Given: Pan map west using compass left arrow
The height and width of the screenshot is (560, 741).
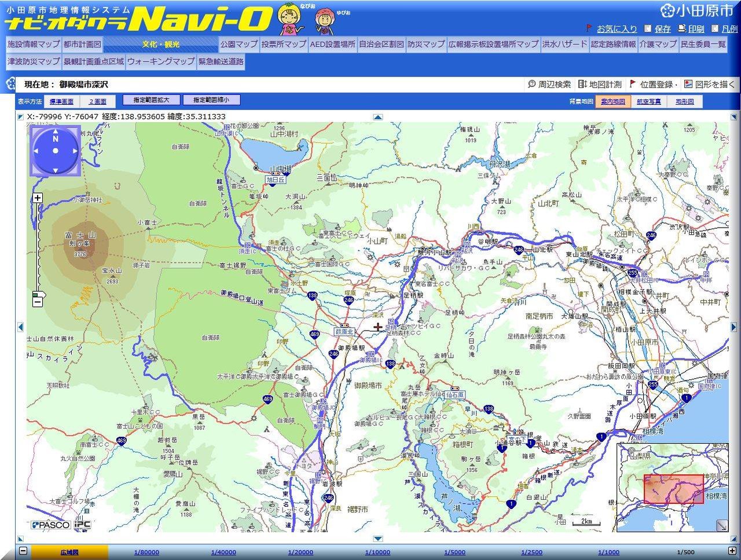Looking at the screenshot, I should tap(36, 151).
